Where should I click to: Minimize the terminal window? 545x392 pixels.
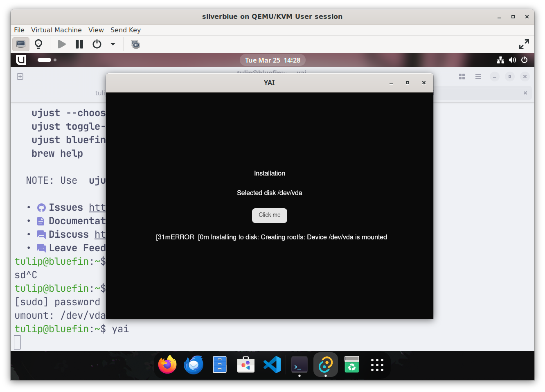pos(495,77)
